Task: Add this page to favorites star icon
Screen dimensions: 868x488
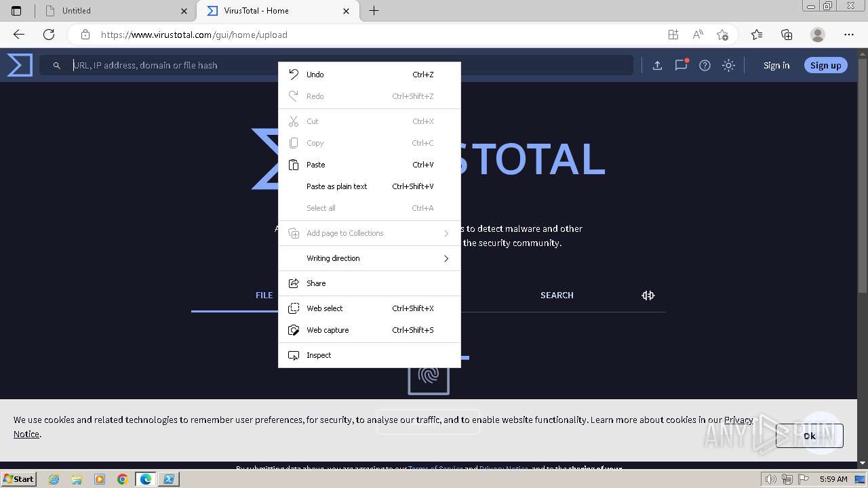Action: click(x=722, y=35)
